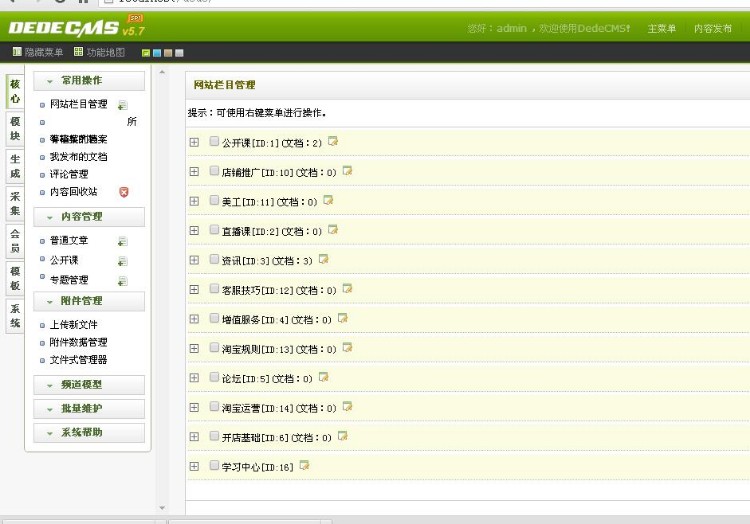The image size is (750, 524).
Task: Click the edit icon beside 美工[ID:11]
Action: [328, 200]
